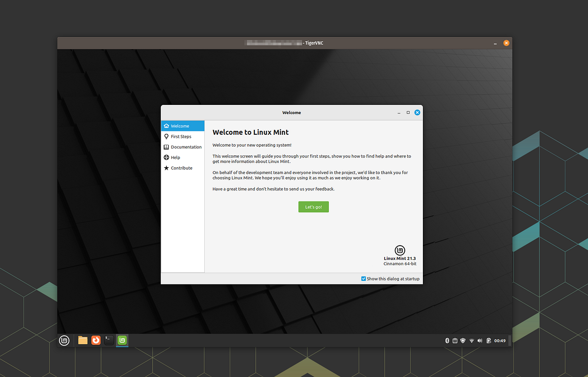Click the home icon beside Welcome
Image resolution: width=588 pixels, height=377 pixels.
pos(167,126)
